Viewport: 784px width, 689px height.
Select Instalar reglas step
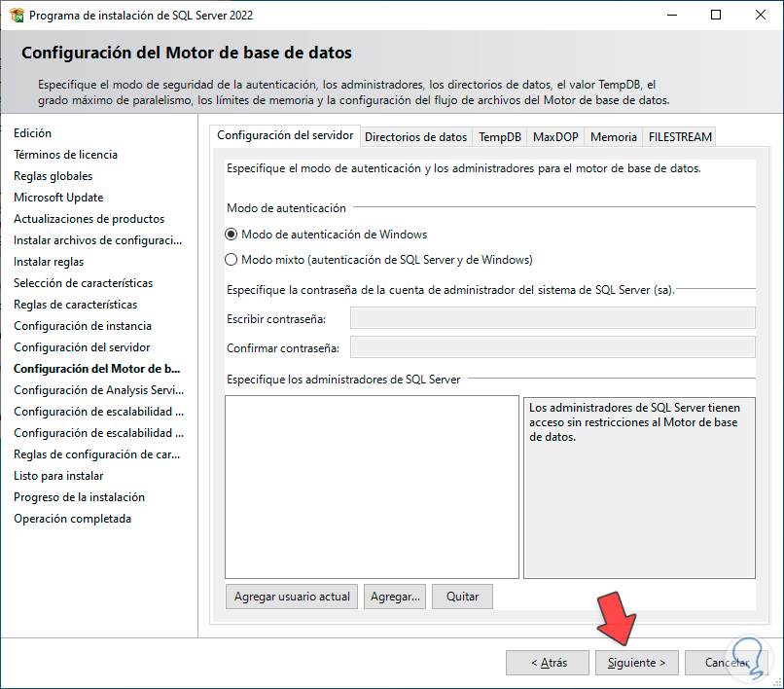click(x=49, y=262)
